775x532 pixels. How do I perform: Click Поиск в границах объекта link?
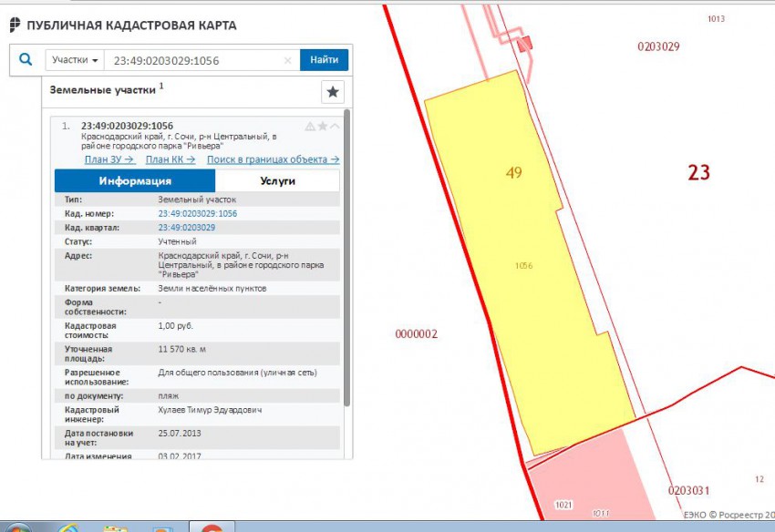(273, 159)
